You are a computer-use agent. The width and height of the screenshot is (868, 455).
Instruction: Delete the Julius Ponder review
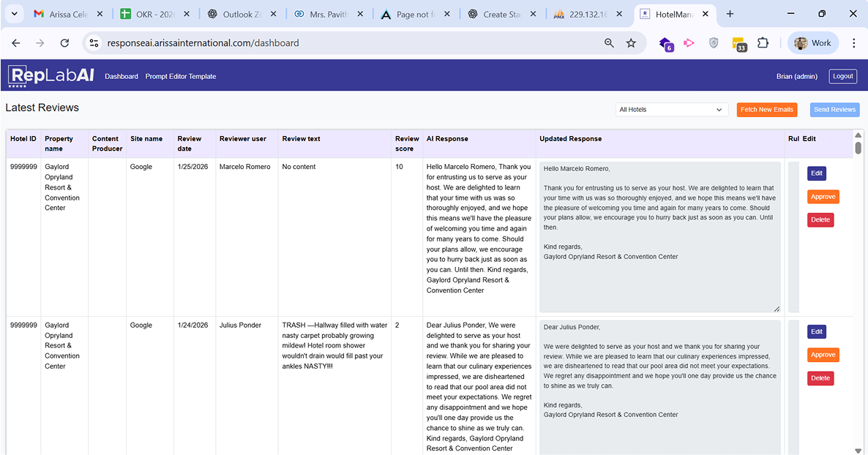pyautogui.click(x=820, y=378)
